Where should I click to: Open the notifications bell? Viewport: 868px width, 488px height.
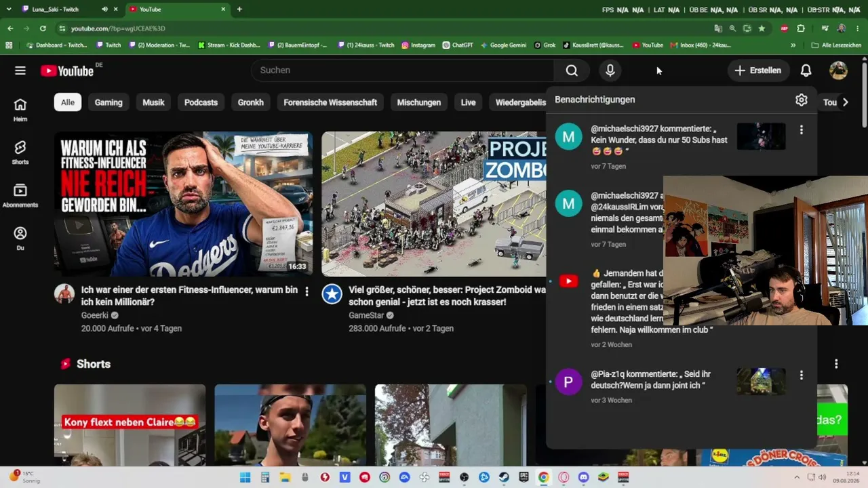click(806, 70)
